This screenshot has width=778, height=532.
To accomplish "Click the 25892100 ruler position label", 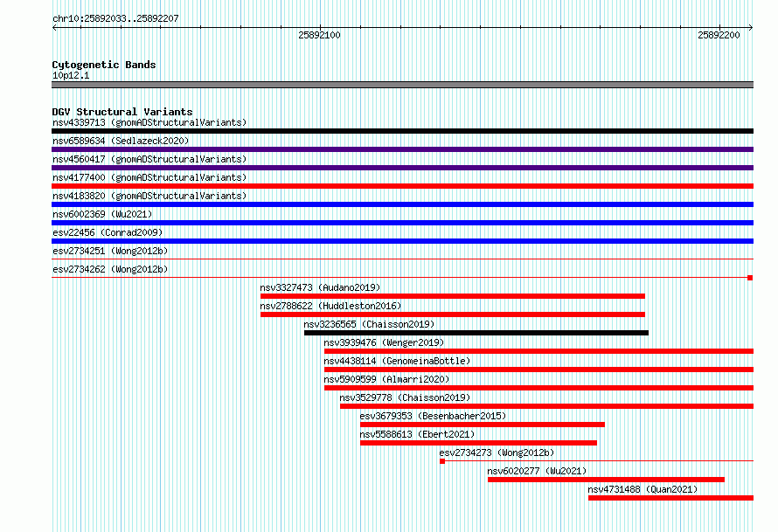I will pos(319,35).
